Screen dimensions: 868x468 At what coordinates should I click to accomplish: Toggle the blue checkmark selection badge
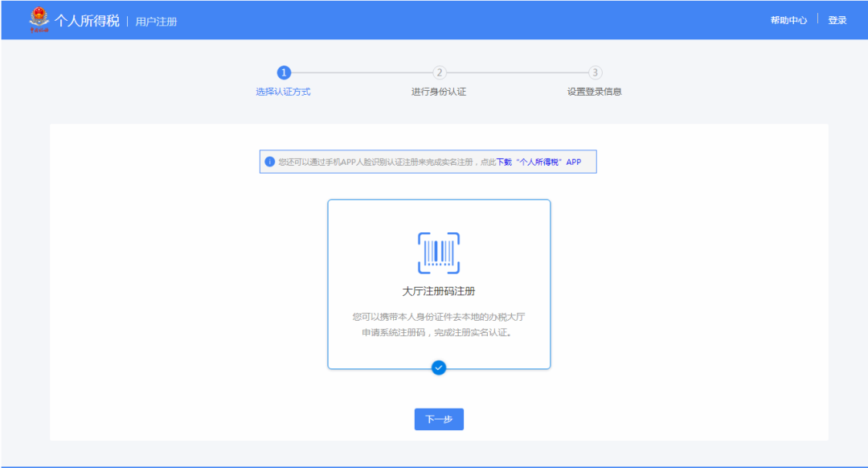coord(439,367)
